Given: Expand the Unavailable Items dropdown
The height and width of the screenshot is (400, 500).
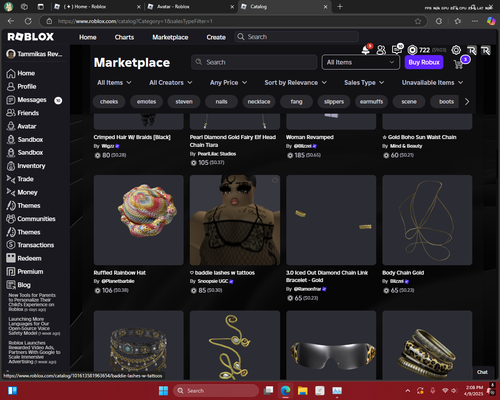Looking at the screenshot, I should 432,83.
